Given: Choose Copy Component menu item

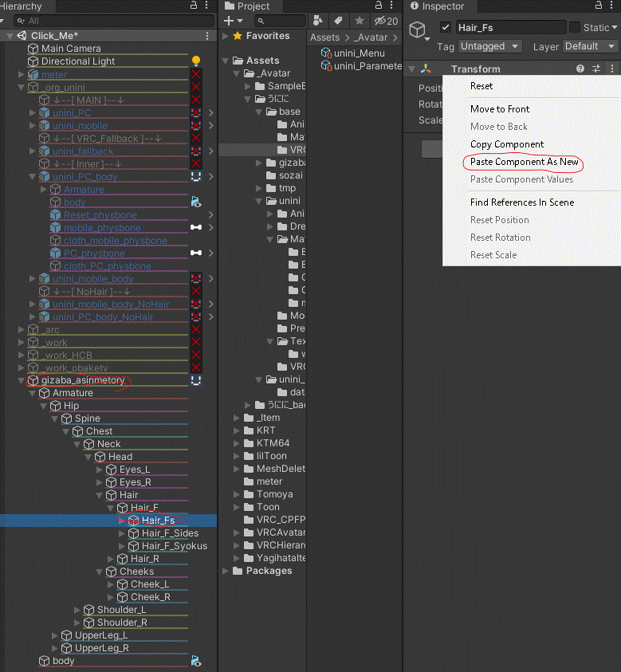Looking at the screenshot, I should [507, 144].
